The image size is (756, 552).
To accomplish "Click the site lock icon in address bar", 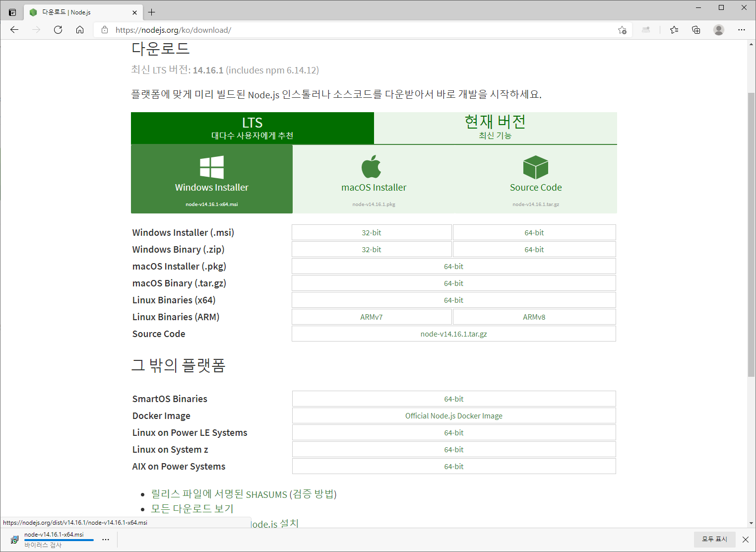I will [x=105, y=30].
